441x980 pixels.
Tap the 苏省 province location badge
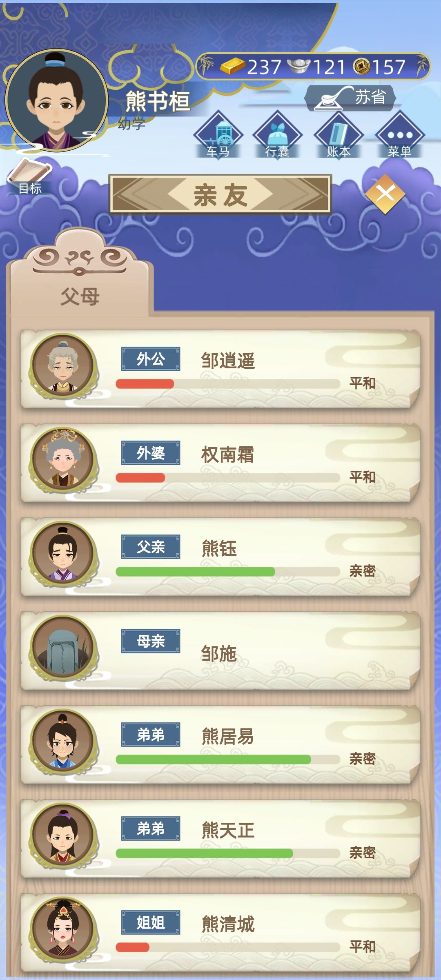(351, 98)
